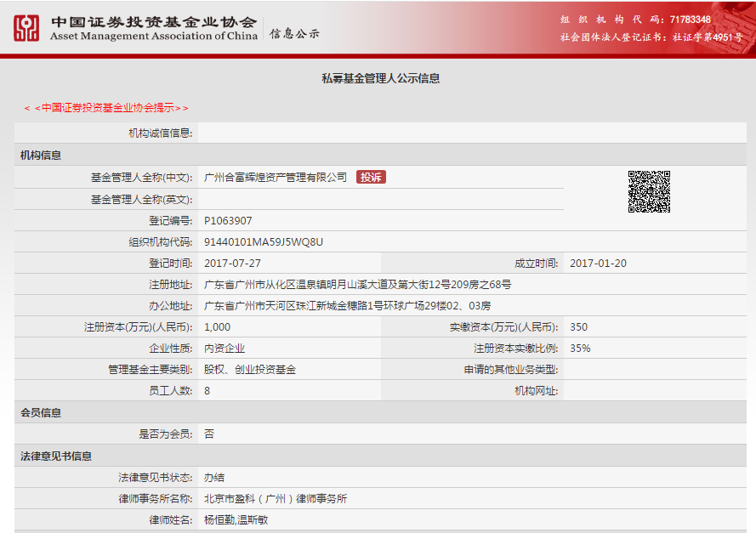The image size is (756, 533).
Task: Click the legal opinion status 办结
Action: tap(214, 478)
